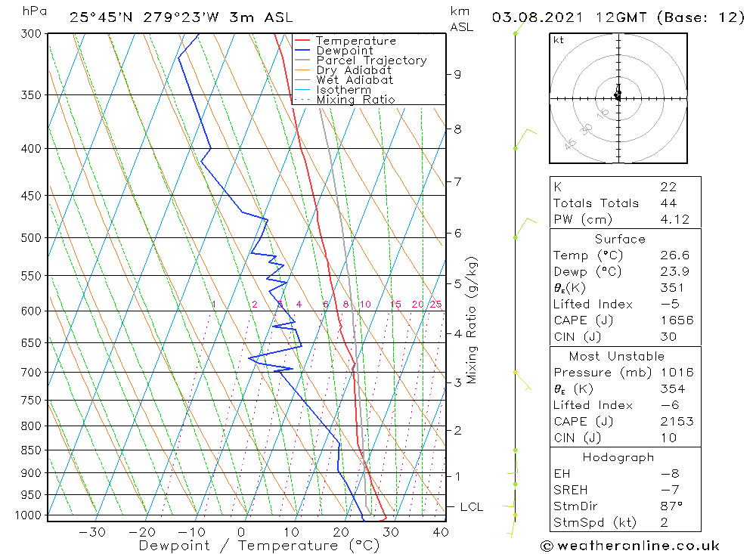This screenshot has height=554, width=756.
Task: Click the surface Temp value 26.6
Action: pos(674,255)
